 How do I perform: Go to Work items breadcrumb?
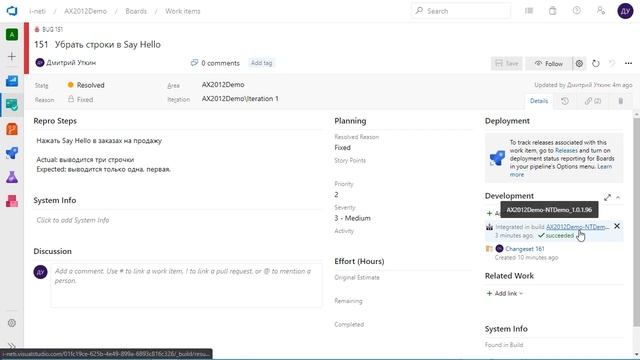(x=183, y=11)
